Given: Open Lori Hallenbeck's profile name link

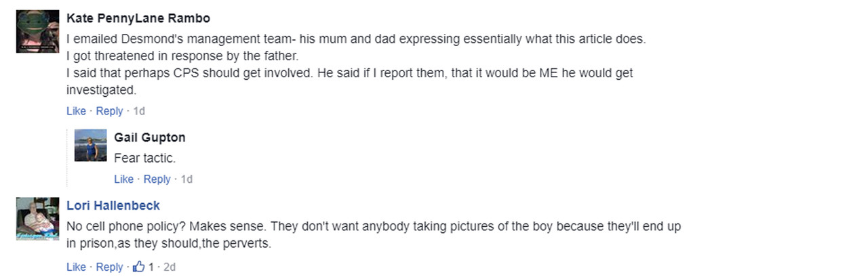Looking at the screenshot, I should 113,205.
